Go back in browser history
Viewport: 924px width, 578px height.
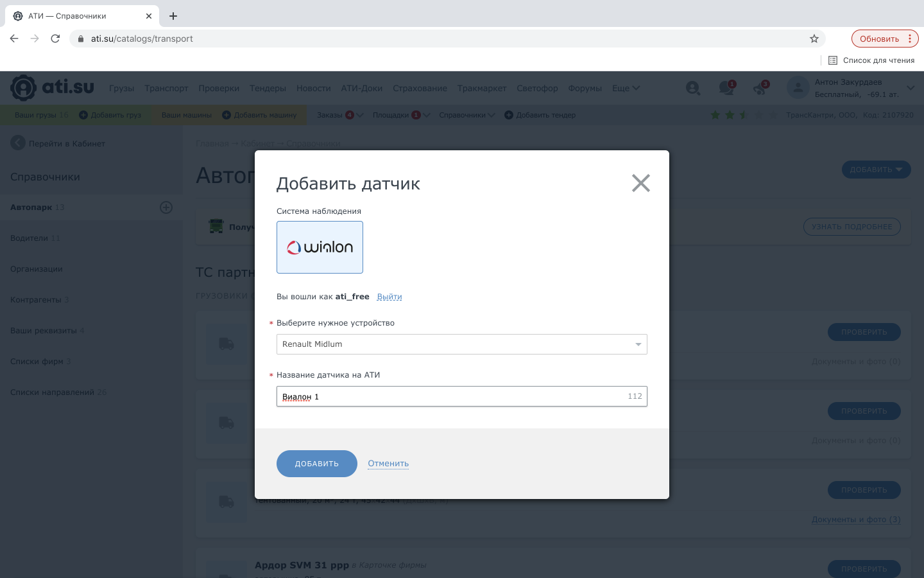14,39
